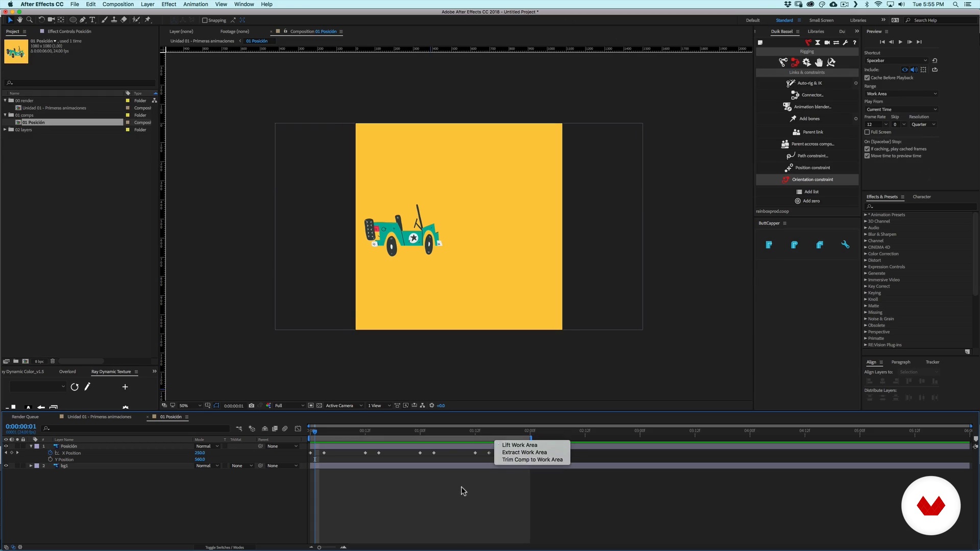The width and height of the screenshot is (980, 551).
Task: Toggle If caching, play cached frames
Action: [x=867, y=149]
